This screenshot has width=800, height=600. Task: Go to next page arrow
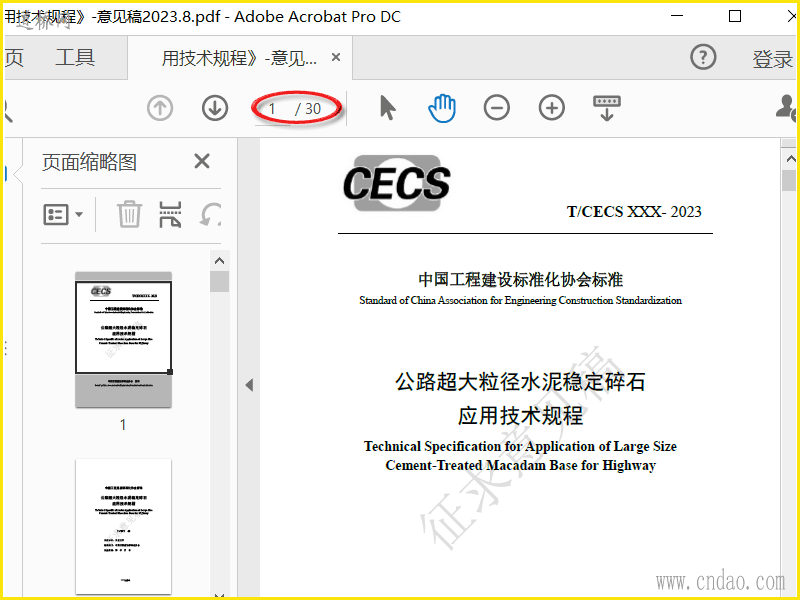click(x=215, y=108)
